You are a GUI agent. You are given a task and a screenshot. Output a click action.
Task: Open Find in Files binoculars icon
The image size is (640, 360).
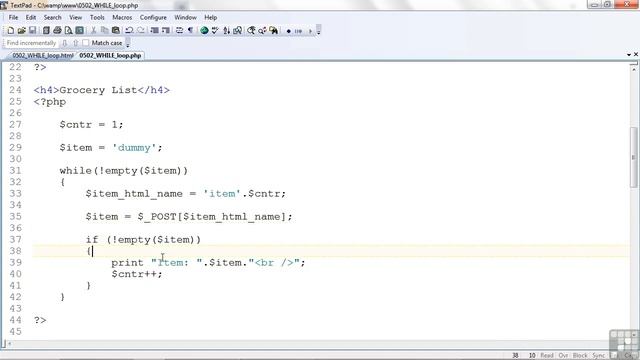tap(273, 31)
